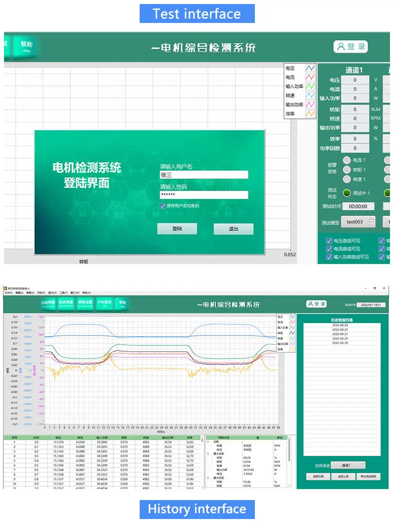Open the 文件(F) menu

pos(8,292)
